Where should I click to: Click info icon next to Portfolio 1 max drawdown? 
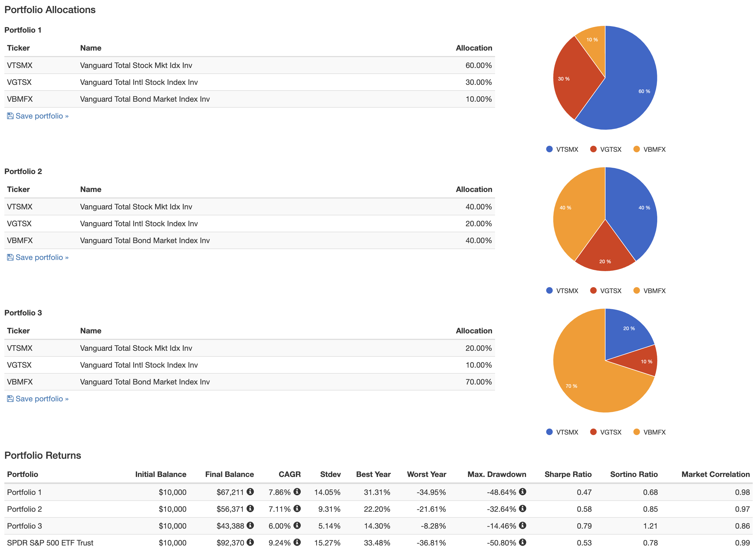point(522,492)
